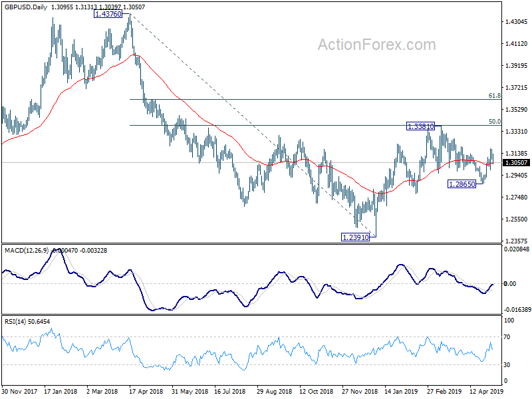Screen dimensions: 532x399
Task: Click the 30 Nov 2017 date marker
Action: pyautogui.click(x=19, y=391)
